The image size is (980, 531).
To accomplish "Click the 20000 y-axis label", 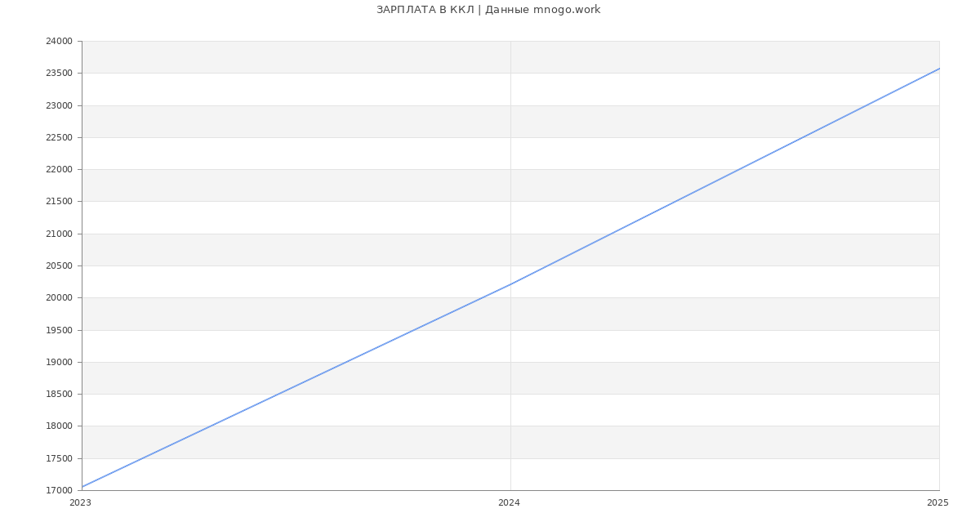I will click(x=59, y=298).
